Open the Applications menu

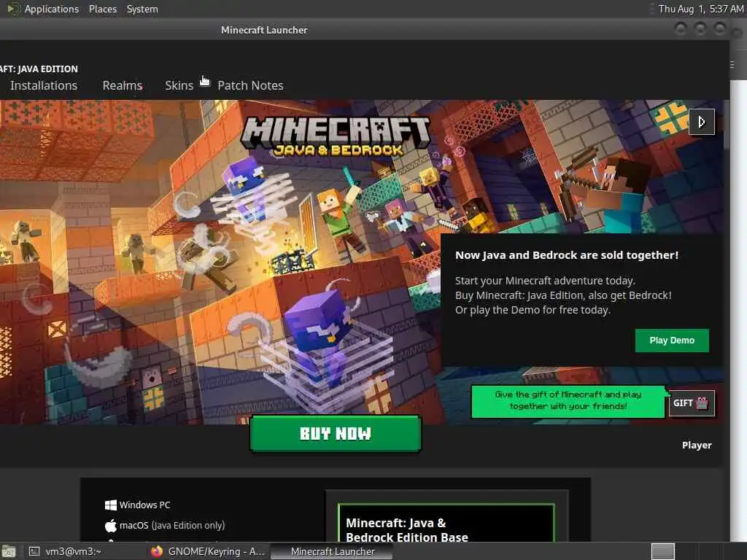click(52, 9)
